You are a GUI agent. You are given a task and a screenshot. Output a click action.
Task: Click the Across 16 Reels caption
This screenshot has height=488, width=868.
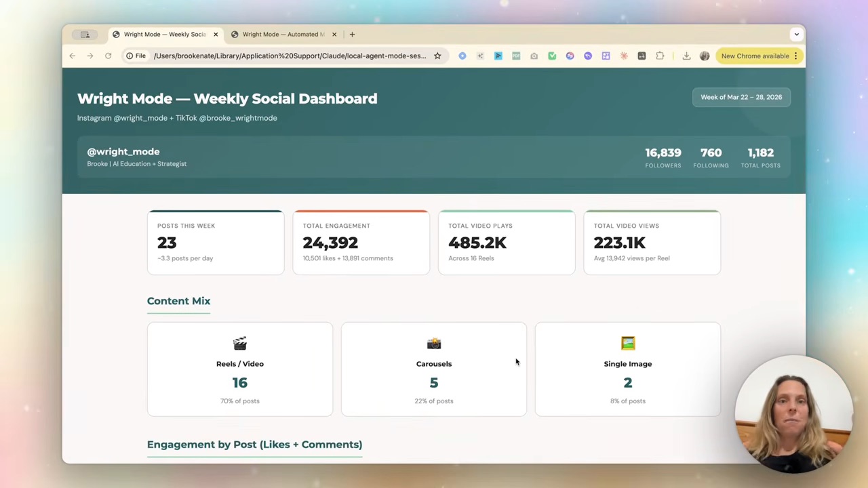point(471,258)
